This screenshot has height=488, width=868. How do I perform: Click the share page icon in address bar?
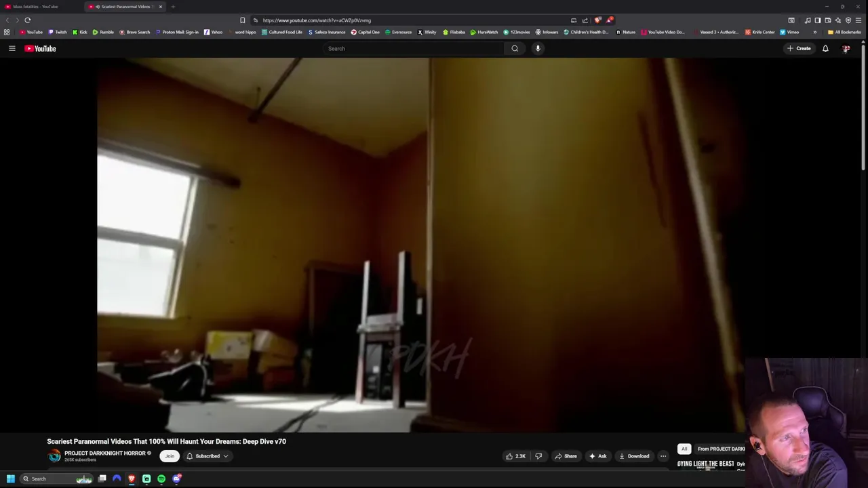coord(585,20)
